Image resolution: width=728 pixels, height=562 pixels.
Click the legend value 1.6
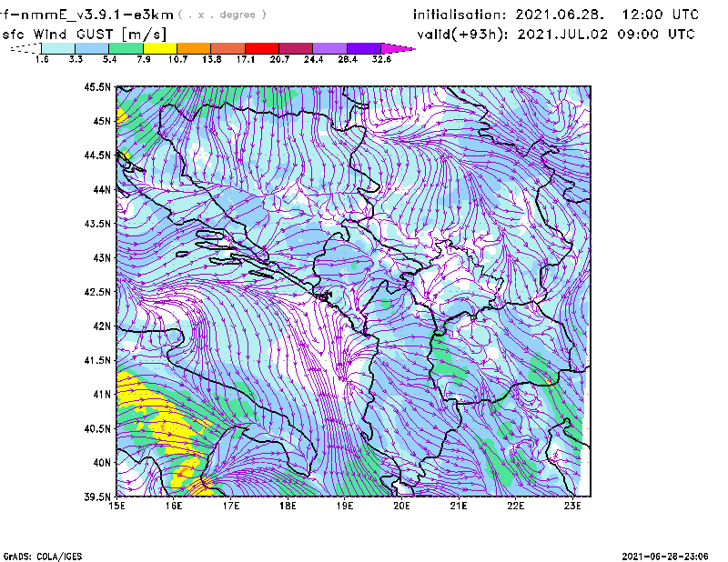42,59
